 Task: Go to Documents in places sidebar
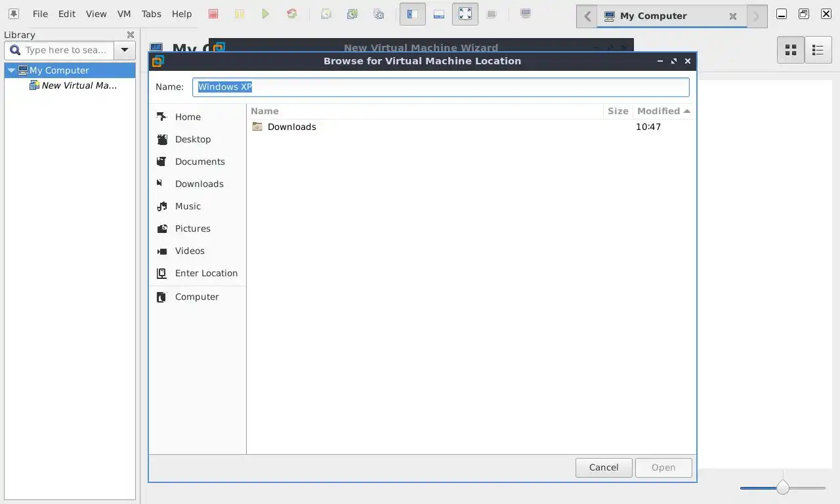click(198, 161)
